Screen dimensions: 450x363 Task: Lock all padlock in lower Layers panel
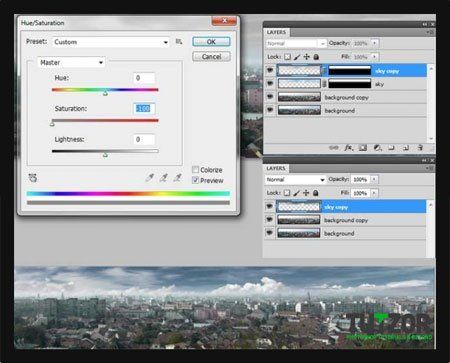315,193
